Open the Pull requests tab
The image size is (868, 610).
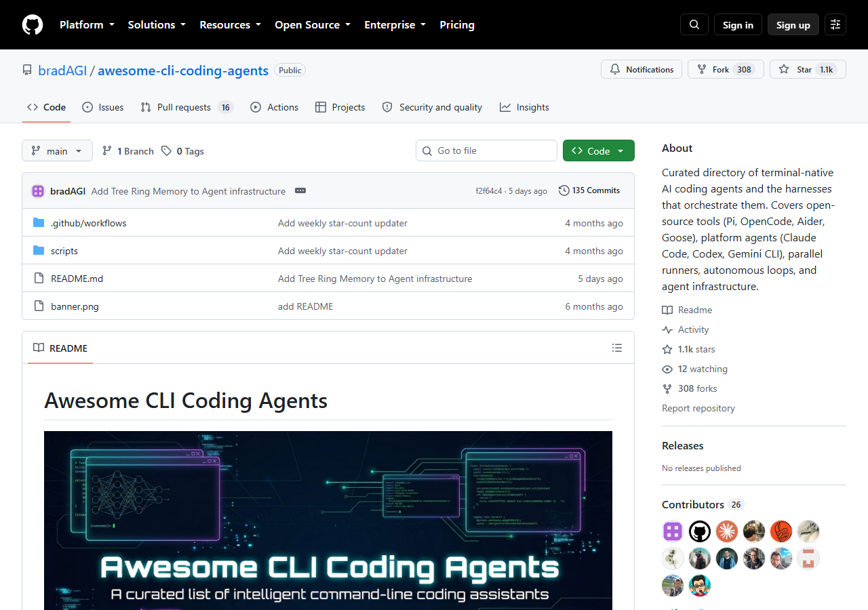pos(186,107)
